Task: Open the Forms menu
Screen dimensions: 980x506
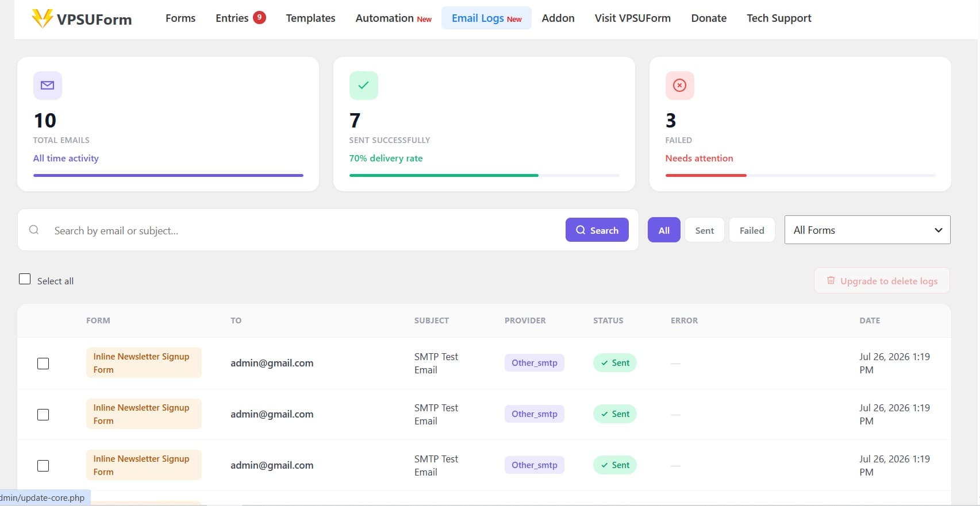Action: coord(180,18)
